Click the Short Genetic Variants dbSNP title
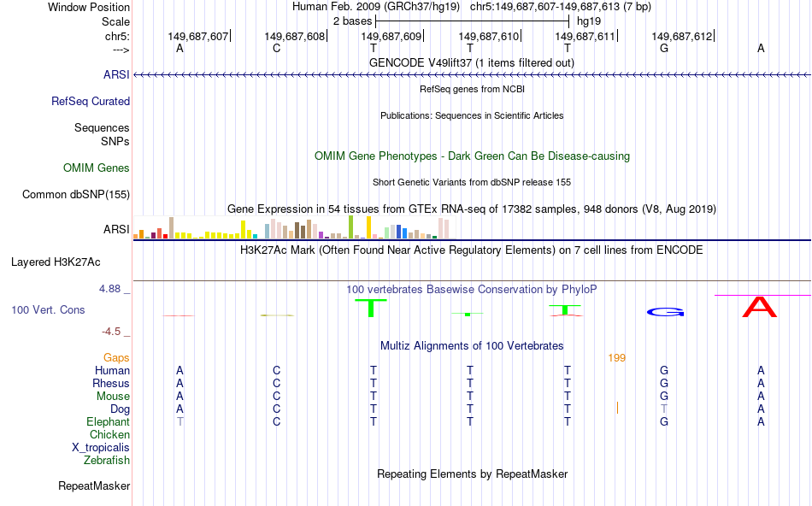Viewport: 812px width, 506px height. (472, 182)
